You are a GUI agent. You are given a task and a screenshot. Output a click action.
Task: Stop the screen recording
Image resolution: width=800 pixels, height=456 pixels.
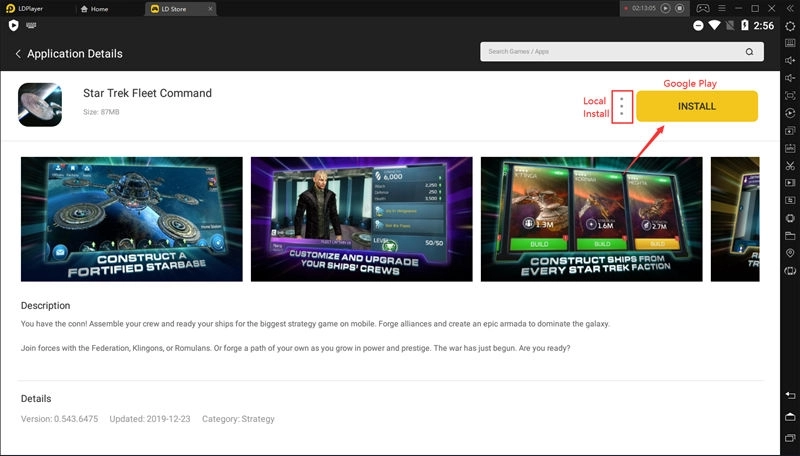pyautogui.click(x=679, y=9)
